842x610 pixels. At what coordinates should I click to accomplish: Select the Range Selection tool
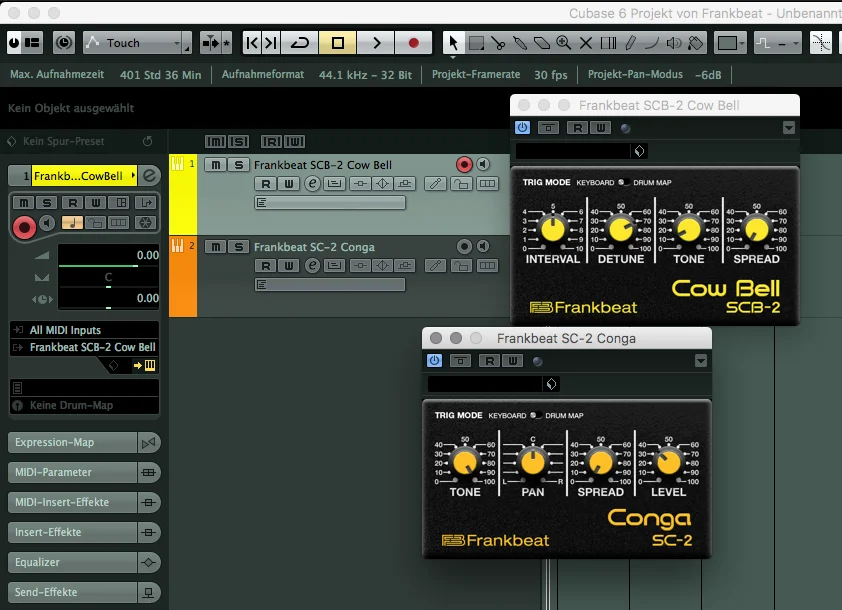click(x=476, y=42)
